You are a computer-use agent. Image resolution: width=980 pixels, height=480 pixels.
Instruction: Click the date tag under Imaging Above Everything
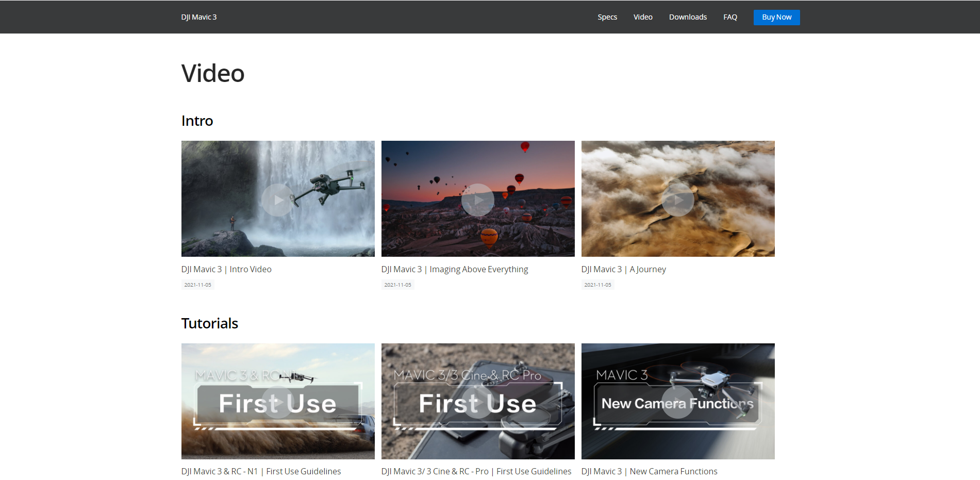(x=398, y=285)
